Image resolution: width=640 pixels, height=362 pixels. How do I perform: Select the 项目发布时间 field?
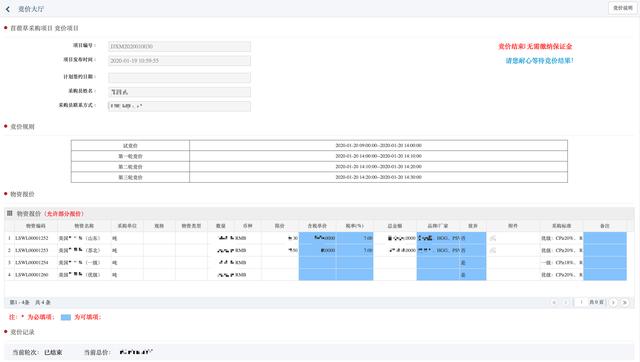[180, 61]
